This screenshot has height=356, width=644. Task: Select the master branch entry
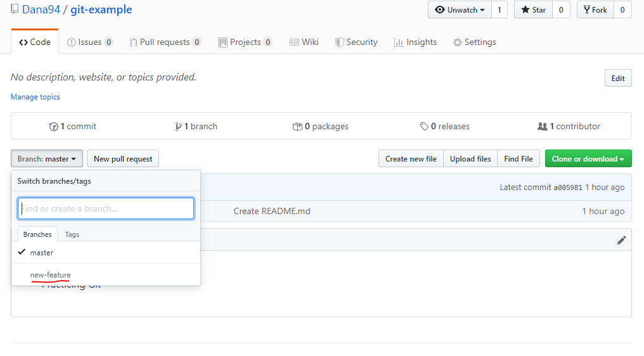(x=106, y=253)
